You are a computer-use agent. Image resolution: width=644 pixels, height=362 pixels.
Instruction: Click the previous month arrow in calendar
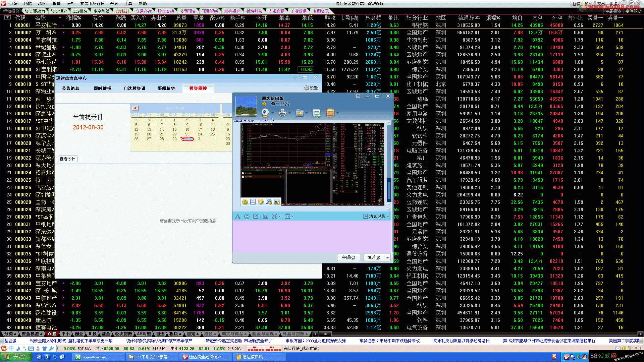coord(135,108)
